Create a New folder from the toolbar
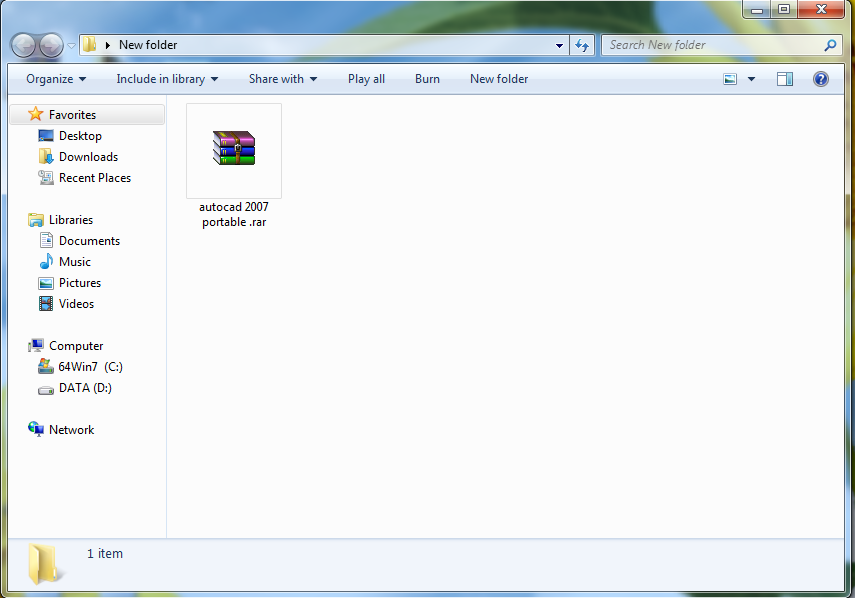The height and width of the screenshot is (598, 855). (x=499, y=79)
